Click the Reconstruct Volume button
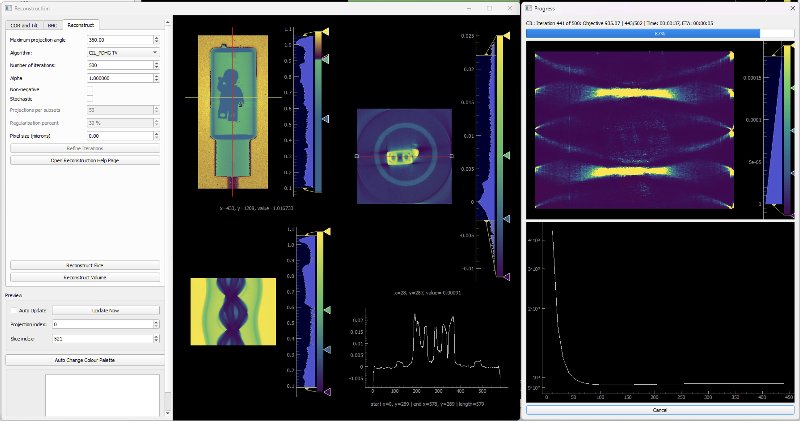The width and height of the screenshot is (800, 421). (x=85, y=278)
